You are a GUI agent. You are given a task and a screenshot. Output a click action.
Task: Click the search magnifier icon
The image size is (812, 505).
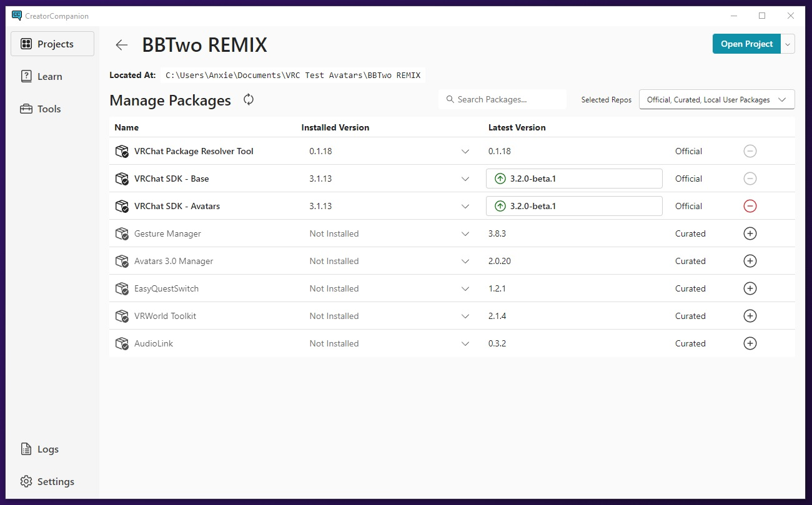[x=450, y=99]
